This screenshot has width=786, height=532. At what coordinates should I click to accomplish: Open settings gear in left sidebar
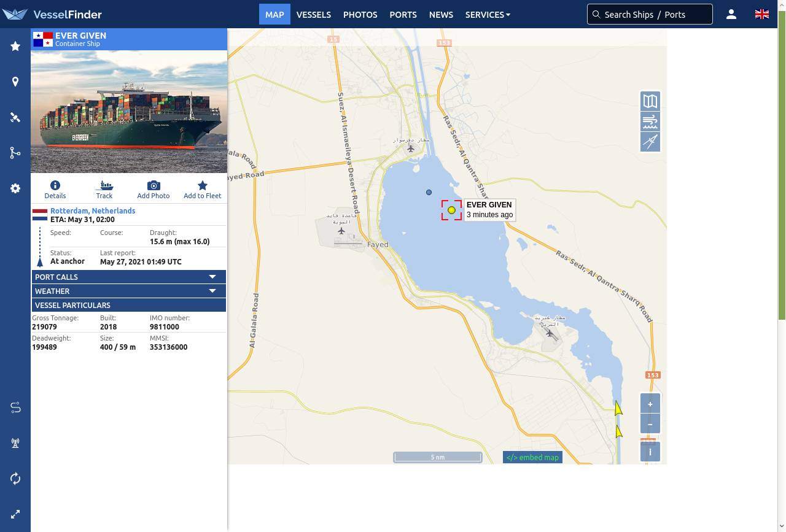15,188
